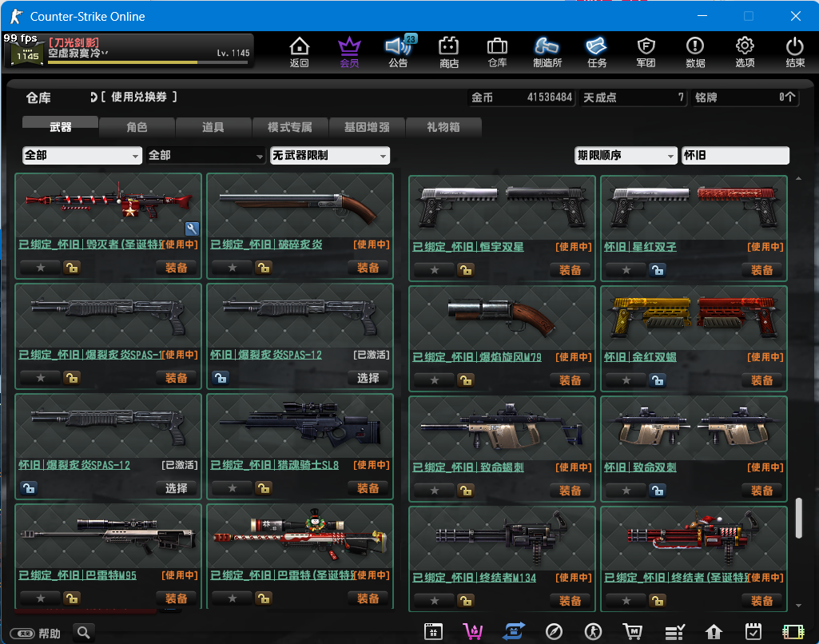Open the 仓库 briefcase icon in top bar
This screenshot has height=644, width=819.
(497, 52)
